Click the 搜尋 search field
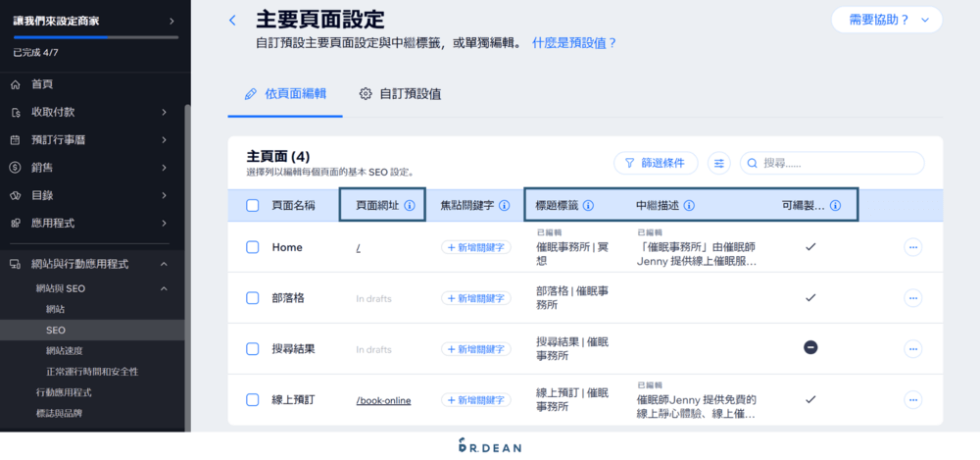 point(832,163)
